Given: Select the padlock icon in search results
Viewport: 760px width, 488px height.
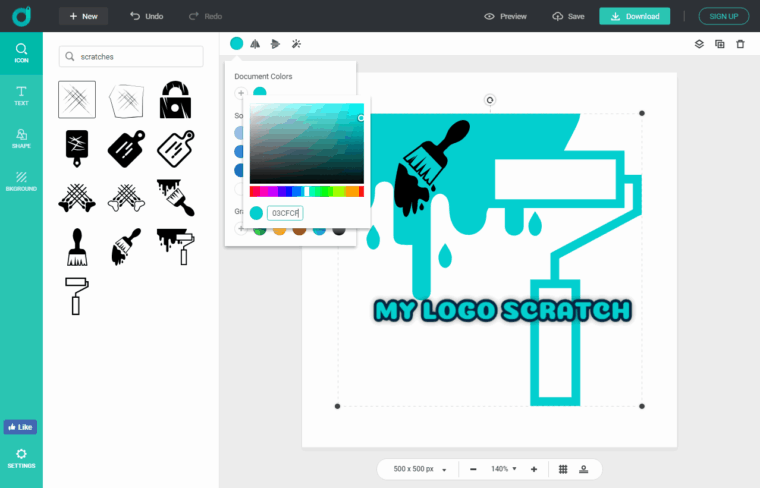Looking at the screenshot, I should 175,99.
